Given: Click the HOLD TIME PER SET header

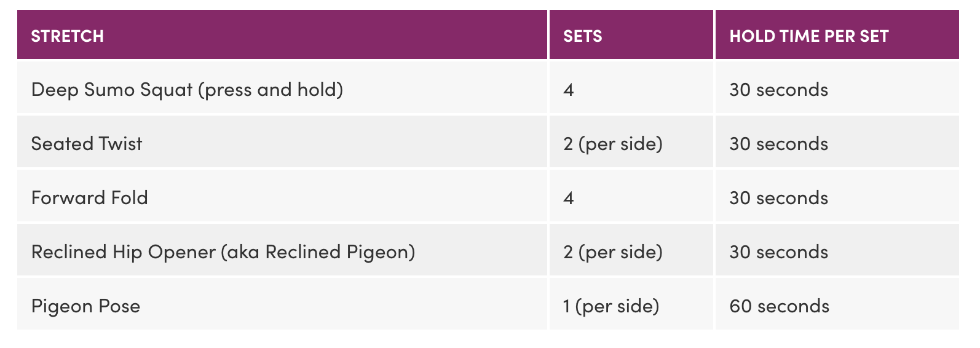Looking at the screenshot, I should coord(808,36).
